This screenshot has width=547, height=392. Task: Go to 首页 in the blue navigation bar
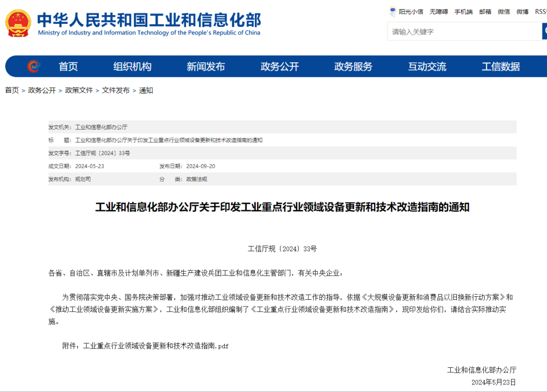(68, 66)
